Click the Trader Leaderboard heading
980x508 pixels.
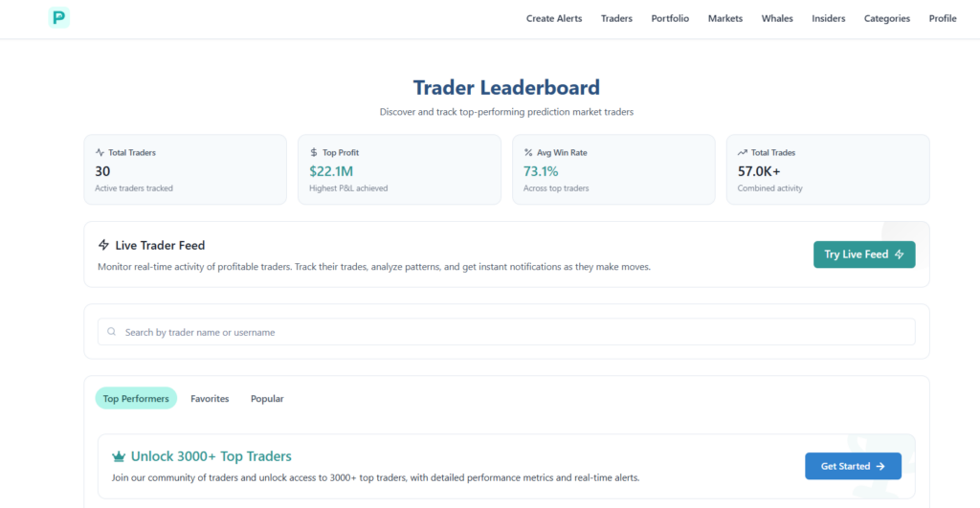pos(506,87)
